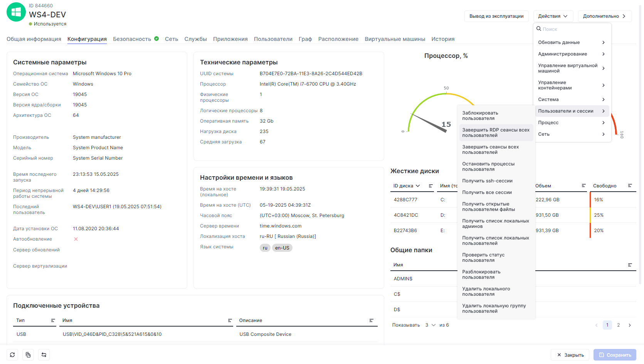Choose Проверить статус пользователя

tap(496, 258)
